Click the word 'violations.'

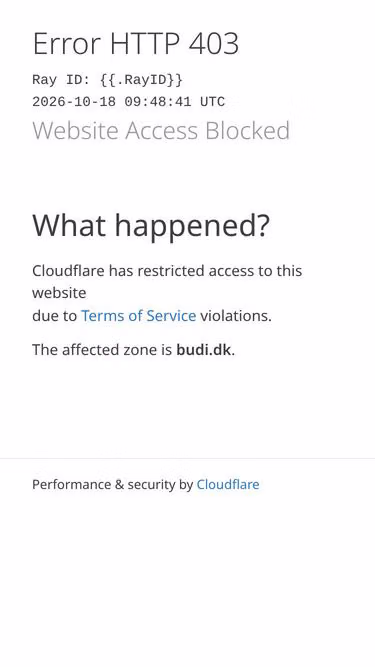[x=236, y=316]
